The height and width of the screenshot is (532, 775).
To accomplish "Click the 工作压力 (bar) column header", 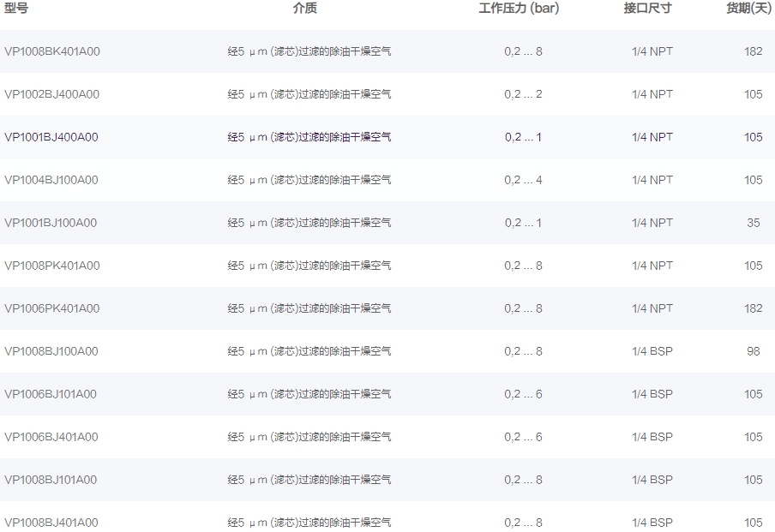I will coord(519,8).
